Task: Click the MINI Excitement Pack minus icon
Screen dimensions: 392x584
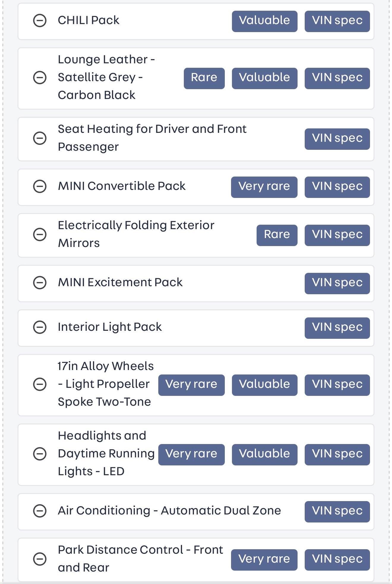Action: click(39, 283)
